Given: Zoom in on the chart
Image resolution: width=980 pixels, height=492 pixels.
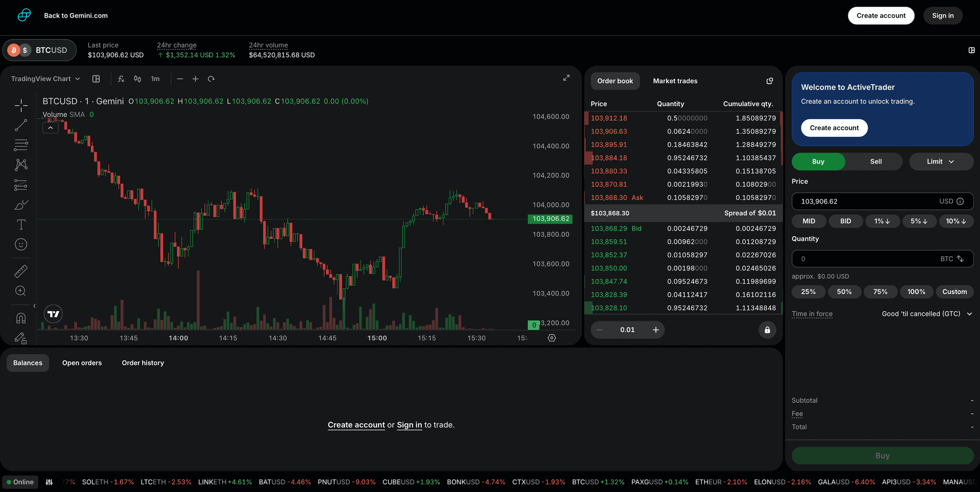Looking at the screenshot, I should pyautogui.click(x=195, y=79).
